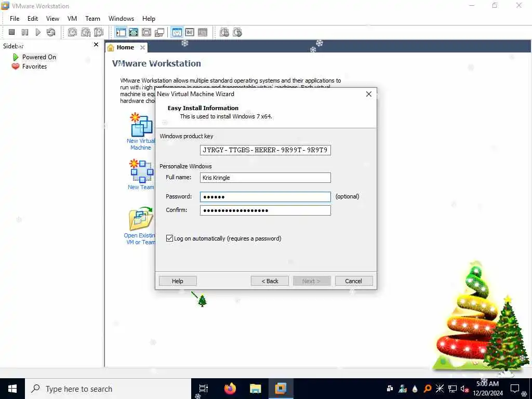The width and height of the screenshot is (532, 399).
Task: Click the Summary View toolbar icon
Action: pos(177,32)
